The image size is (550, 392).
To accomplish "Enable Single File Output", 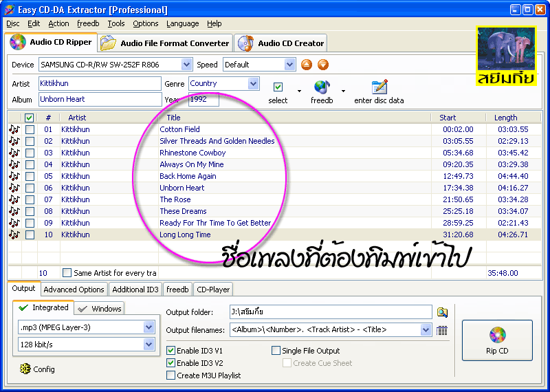I will 276,350.
